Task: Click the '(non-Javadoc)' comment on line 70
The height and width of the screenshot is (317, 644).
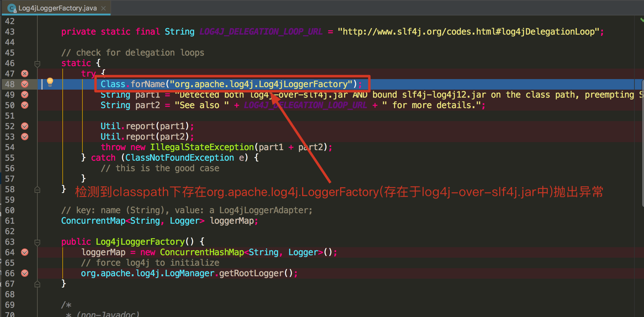Action: [x=108, y=314]
